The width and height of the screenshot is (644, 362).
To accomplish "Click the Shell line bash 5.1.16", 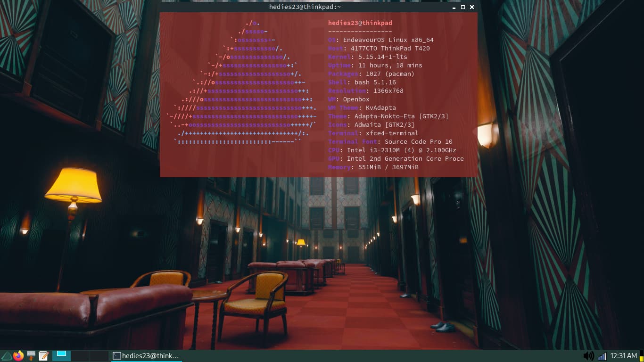I will [x=362, y=82].
